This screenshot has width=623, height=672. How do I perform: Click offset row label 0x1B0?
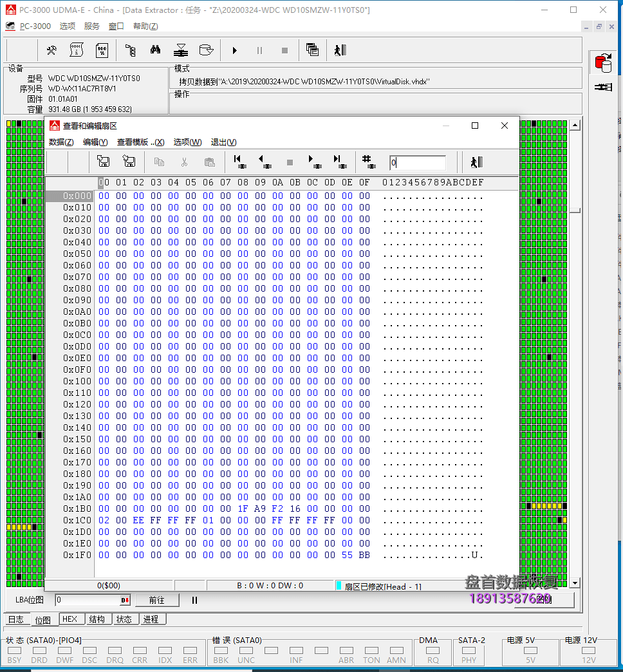[x=77, y=509]
